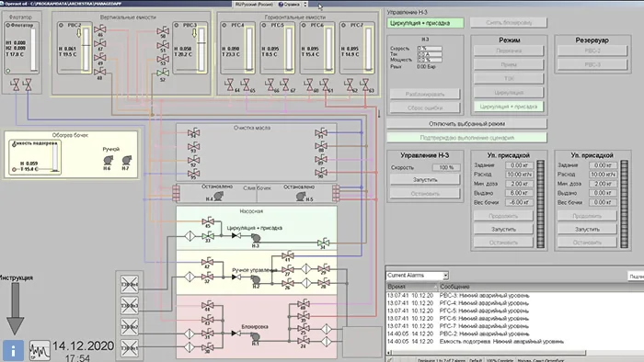Open valve 41 in manual section
This screenshot has height=362, width=644.
287,255
